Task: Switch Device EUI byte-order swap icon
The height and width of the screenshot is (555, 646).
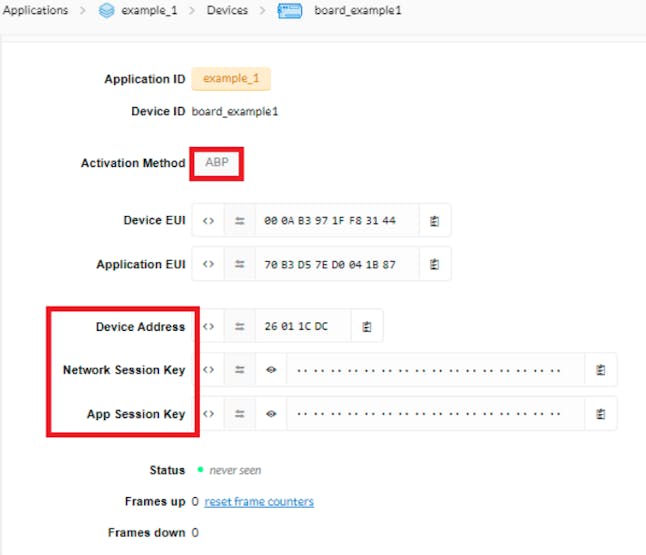Action: point(240,220)
